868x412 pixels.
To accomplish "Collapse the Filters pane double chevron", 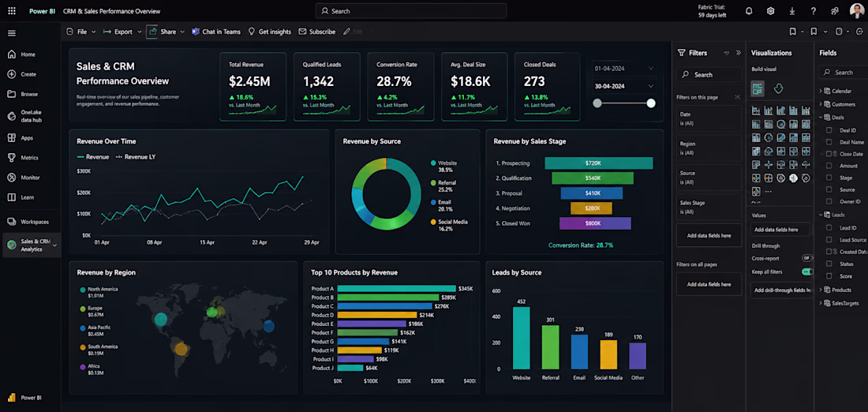I will click(x=738, y=53).
